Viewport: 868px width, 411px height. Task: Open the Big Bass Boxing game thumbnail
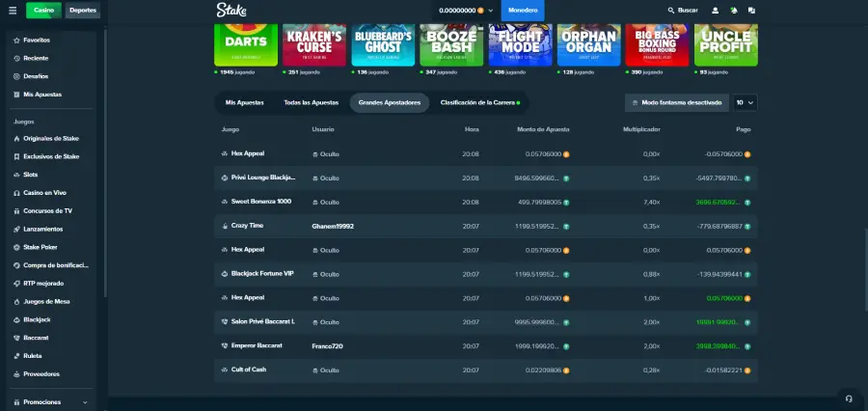click(x=657, y=45)
